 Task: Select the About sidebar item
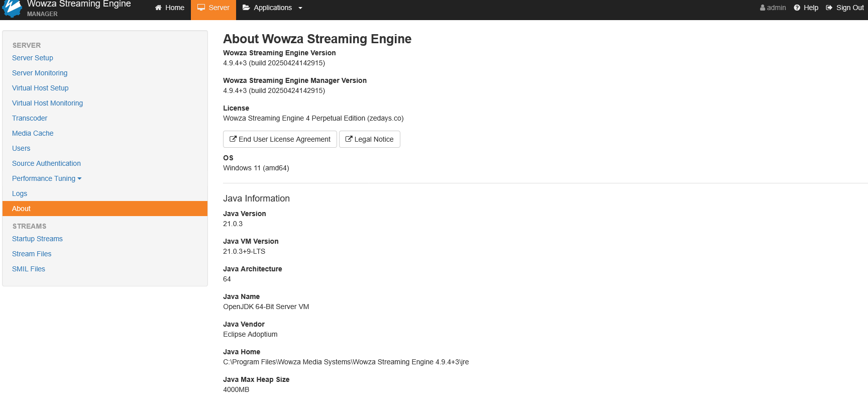coord(105,209)
